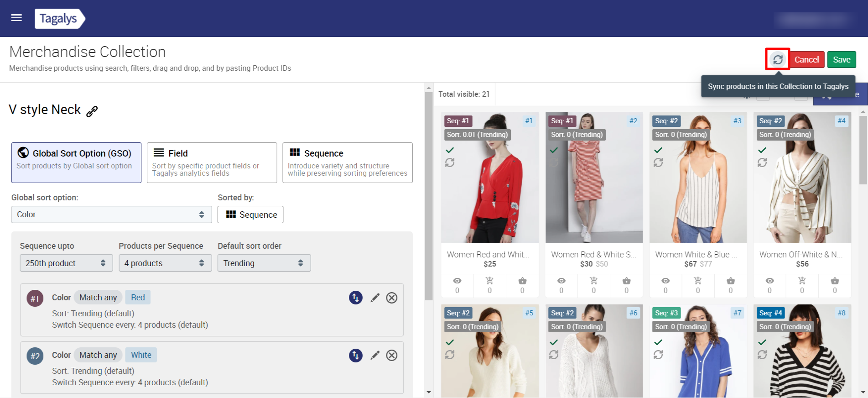
Task: Click refresh icon on Women Off-White & N product
Action: [x=762, y=162]
